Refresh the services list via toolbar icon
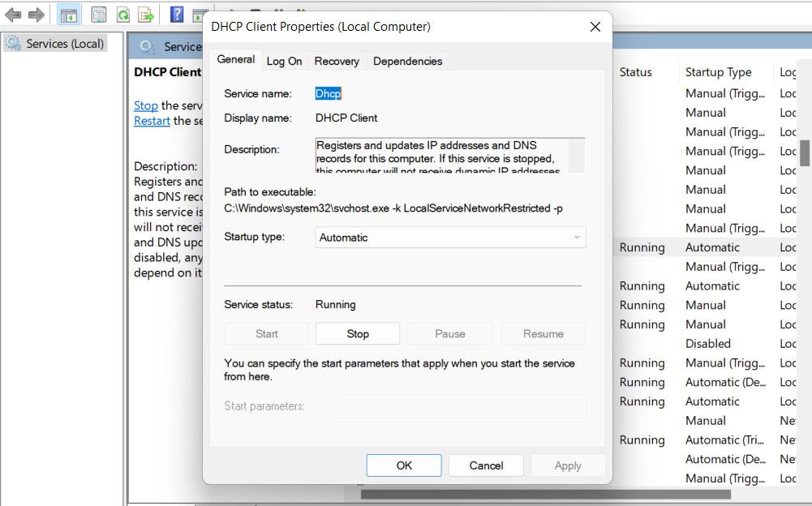 (x=122, y=14)
